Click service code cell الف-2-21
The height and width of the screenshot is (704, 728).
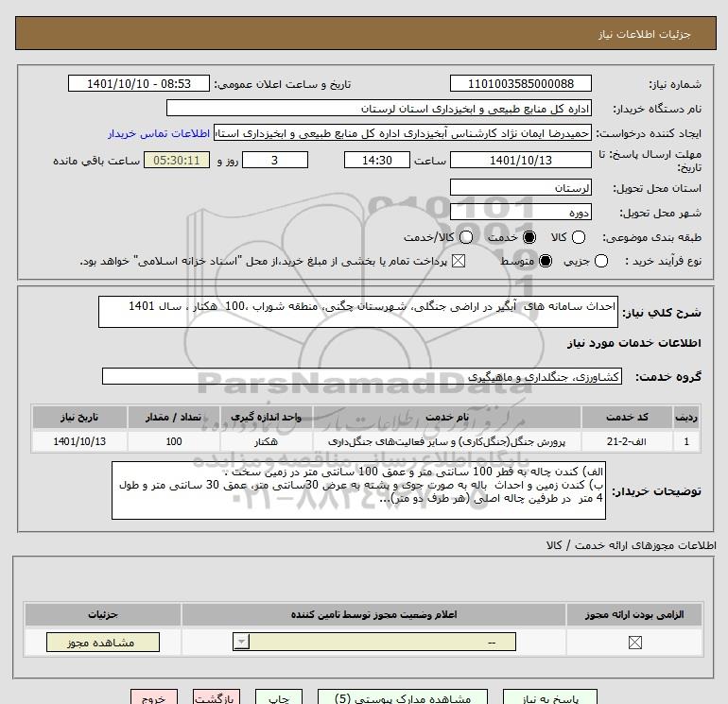(626, 441)
